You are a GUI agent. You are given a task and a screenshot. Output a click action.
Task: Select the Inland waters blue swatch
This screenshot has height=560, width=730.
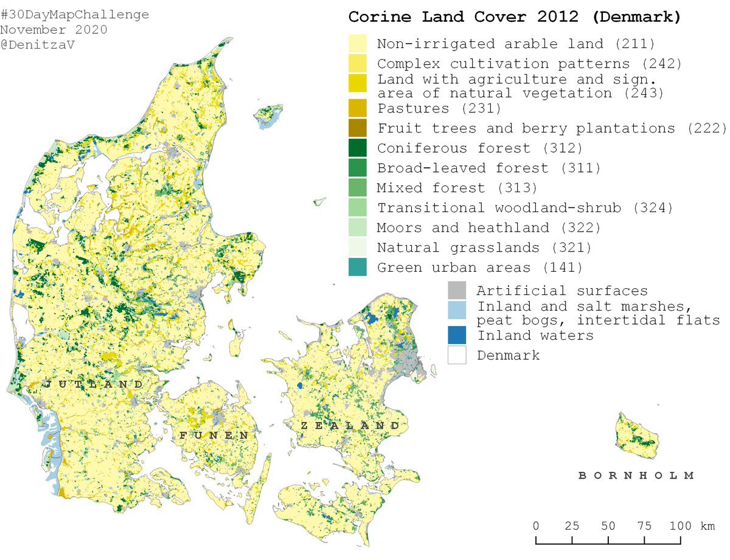point(457,335)
